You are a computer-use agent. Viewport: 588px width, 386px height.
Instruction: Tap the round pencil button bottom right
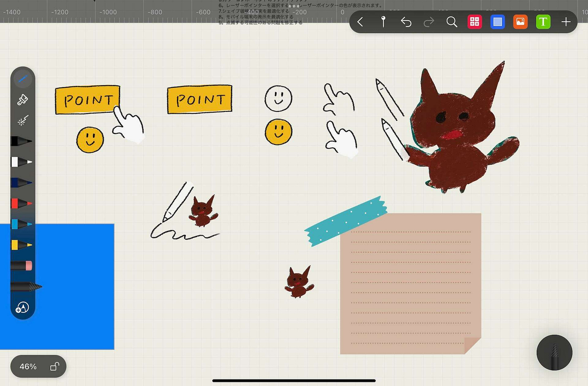coord(554,352)
